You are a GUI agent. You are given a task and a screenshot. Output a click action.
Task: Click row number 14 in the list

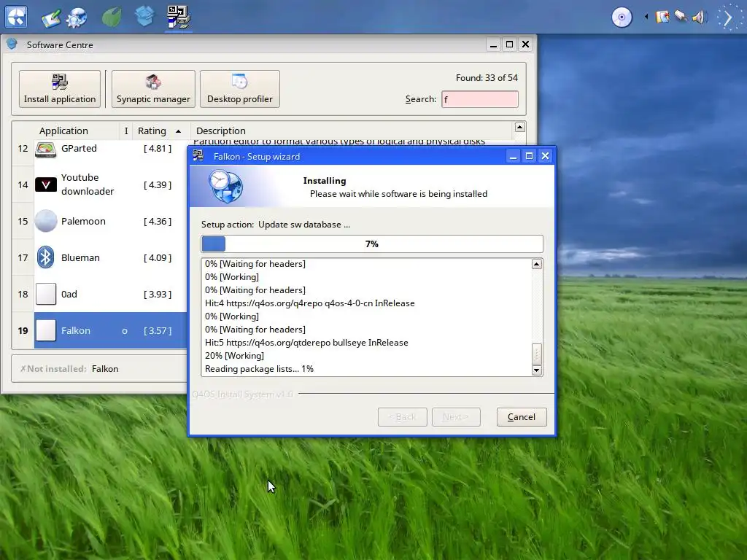[x=23, y=184]
